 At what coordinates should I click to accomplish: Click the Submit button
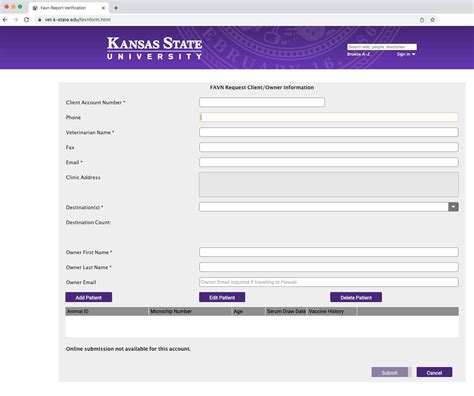point(390,372)
